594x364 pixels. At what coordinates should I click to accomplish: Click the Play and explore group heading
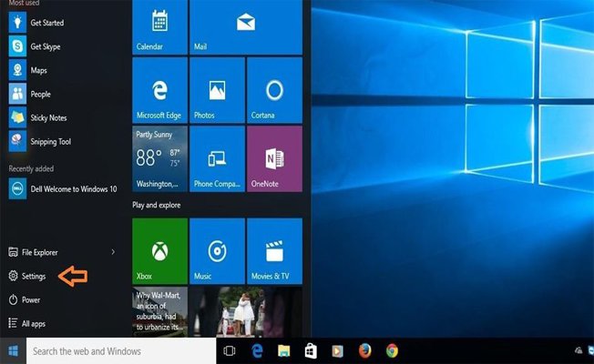(157, 205)
